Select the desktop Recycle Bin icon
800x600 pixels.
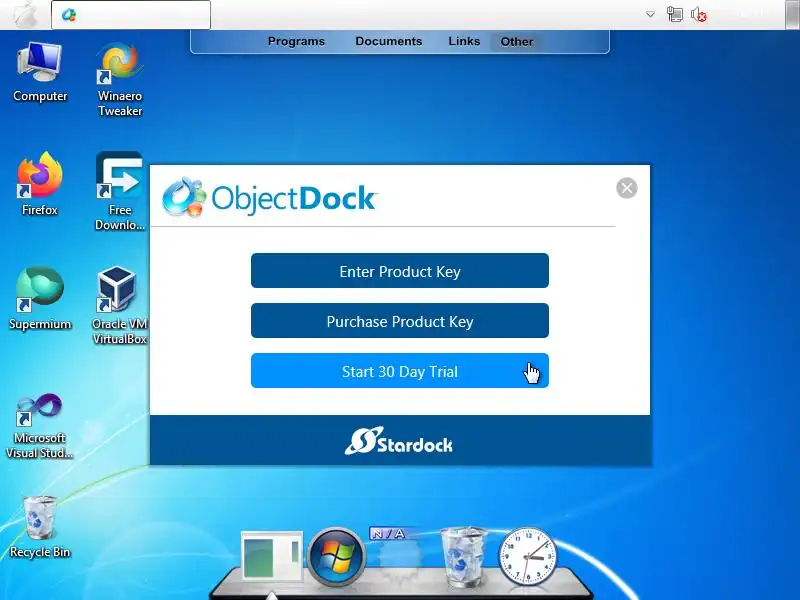(40, 527)
